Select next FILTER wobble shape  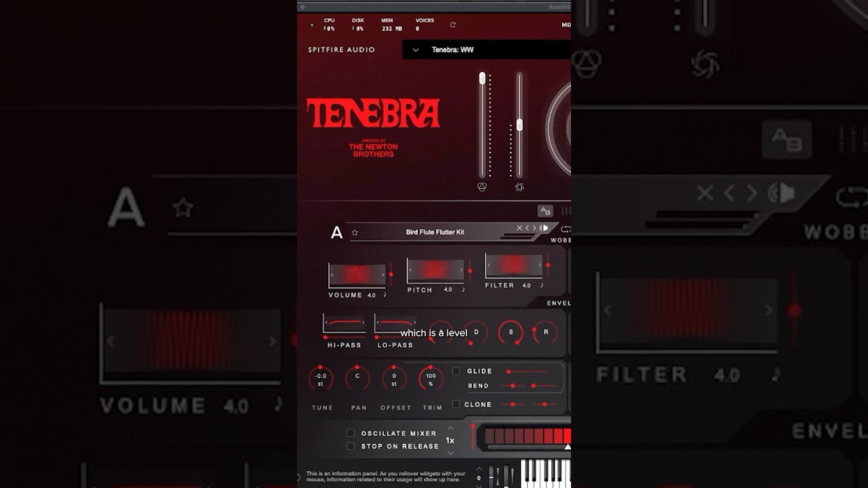point(539,265)
